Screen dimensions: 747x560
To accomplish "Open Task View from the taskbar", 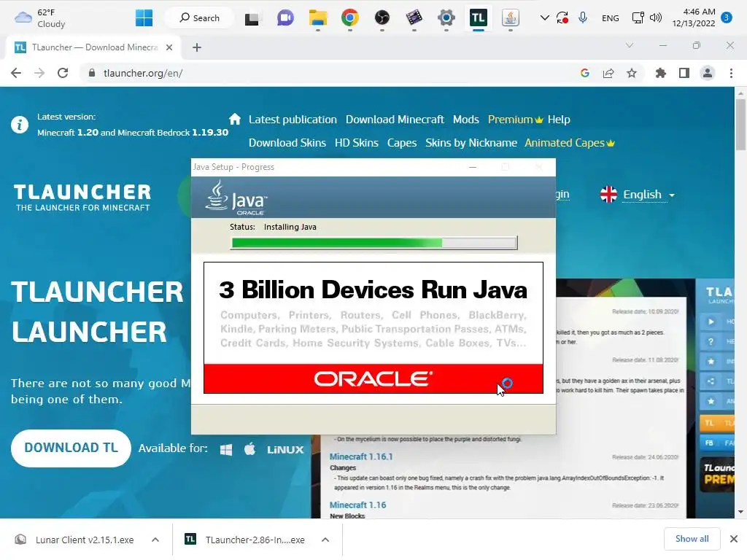I will tap(252, 18).
